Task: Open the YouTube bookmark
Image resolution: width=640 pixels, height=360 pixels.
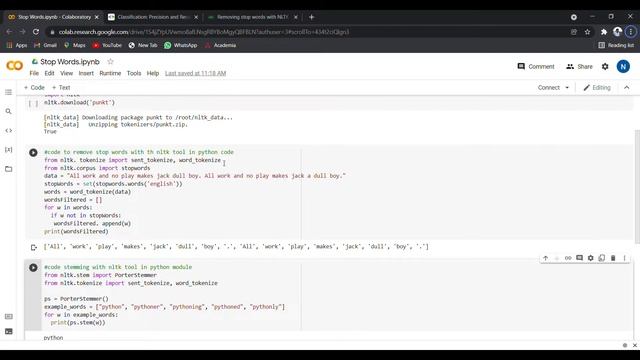Action: click(107, 45)
